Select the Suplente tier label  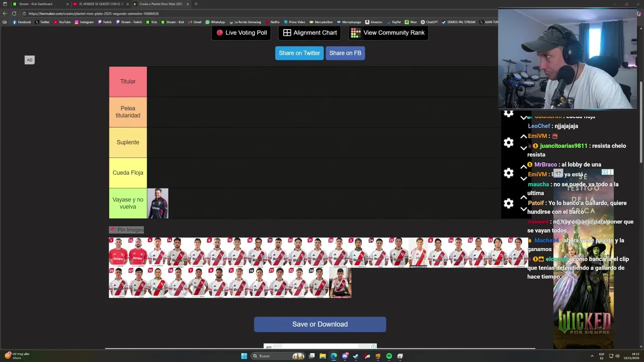(x=128, y=142)
